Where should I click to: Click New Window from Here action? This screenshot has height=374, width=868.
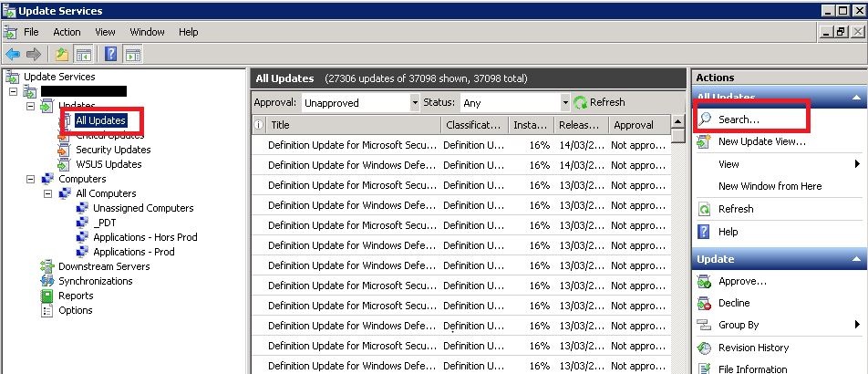click(x=770, y=186)
